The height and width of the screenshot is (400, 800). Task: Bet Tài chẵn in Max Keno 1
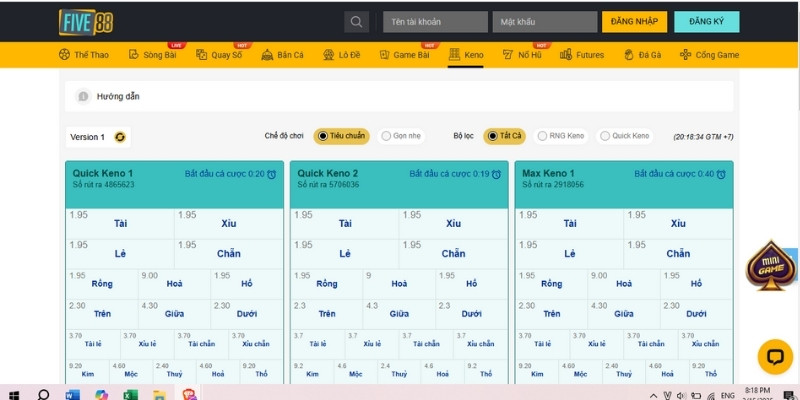[x=651, y=344]
